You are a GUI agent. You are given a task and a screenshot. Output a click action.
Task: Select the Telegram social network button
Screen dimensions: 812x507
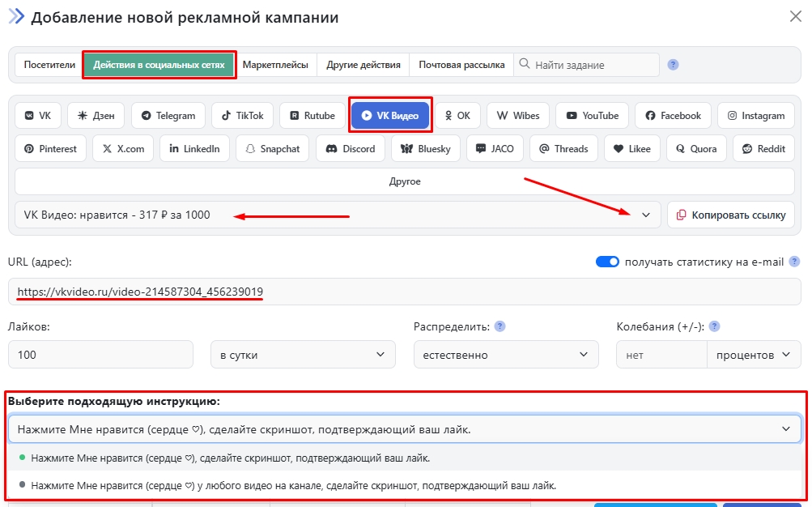(168, 116)
